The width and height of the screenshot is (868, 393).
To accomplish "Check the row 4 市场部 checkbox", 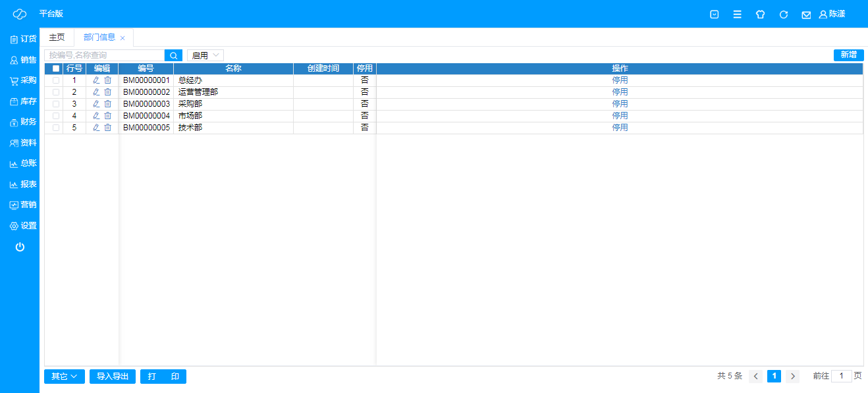I will pos(56,116).
